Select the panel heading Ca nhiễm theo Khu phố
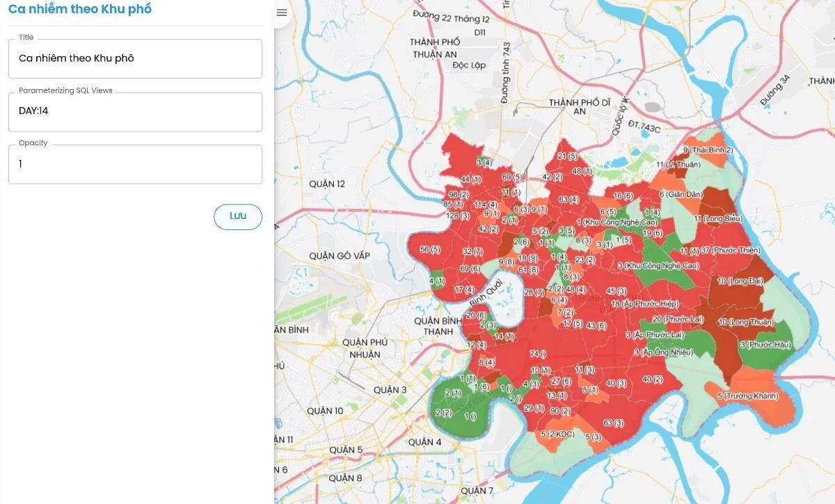This screenshot has height=504, width=835. click(x=80, y=10)
